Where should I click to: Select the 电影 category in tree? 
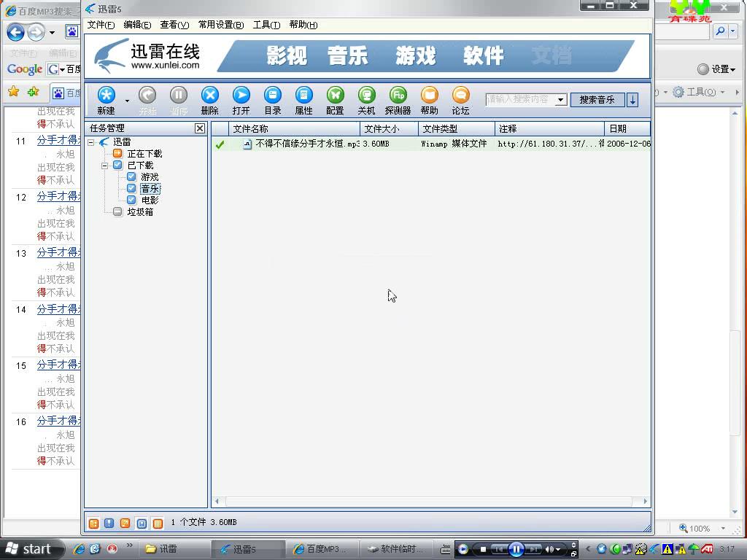[x=150, y=201]
